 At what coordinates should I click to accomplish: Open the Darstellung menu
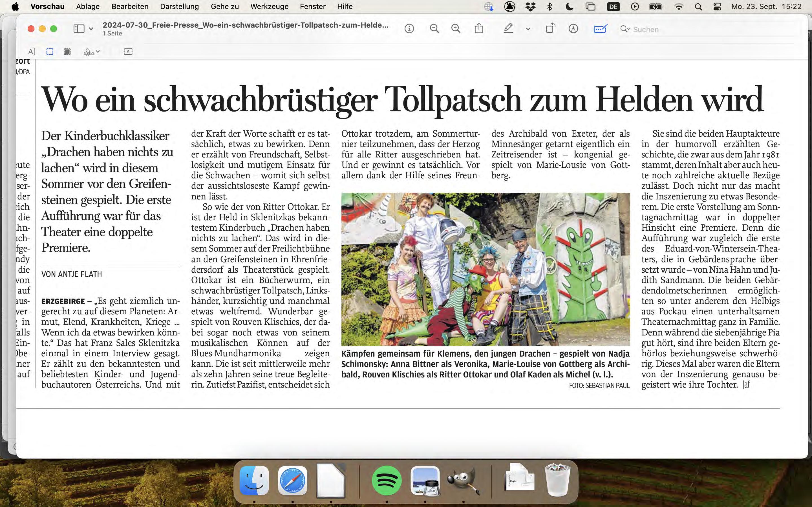pos(179,7)
